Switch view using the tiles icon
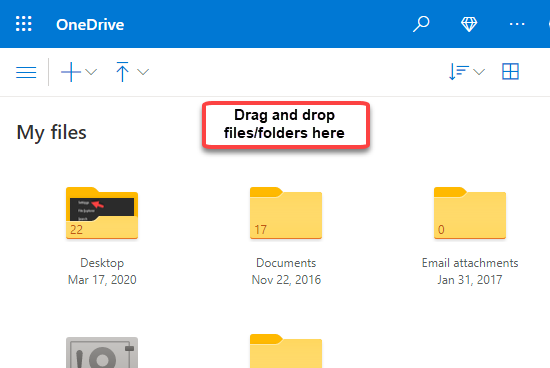Viewport: 550px width, 368px height. (x=510, y=72)
